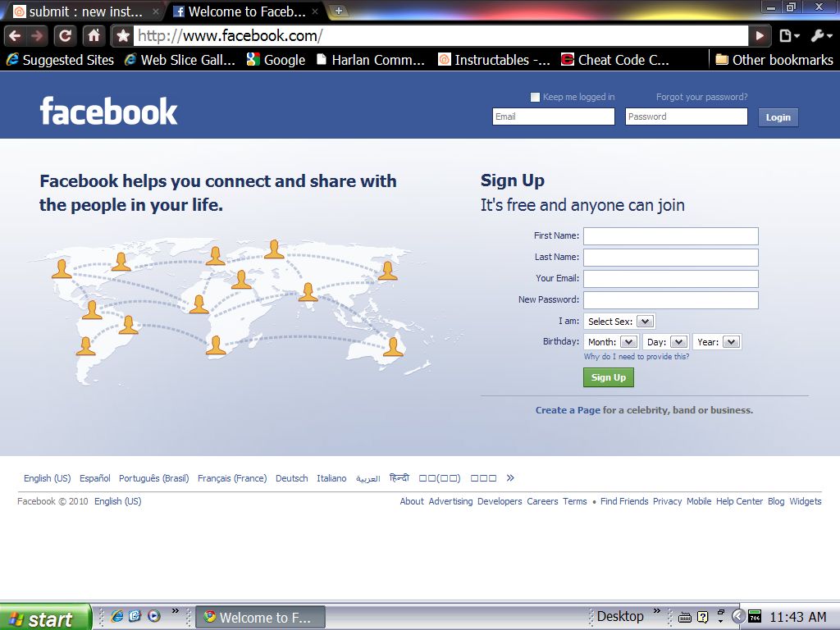840x630 pixels.
Task: Bookmark this page with the star icon
Action: [123, 36]
